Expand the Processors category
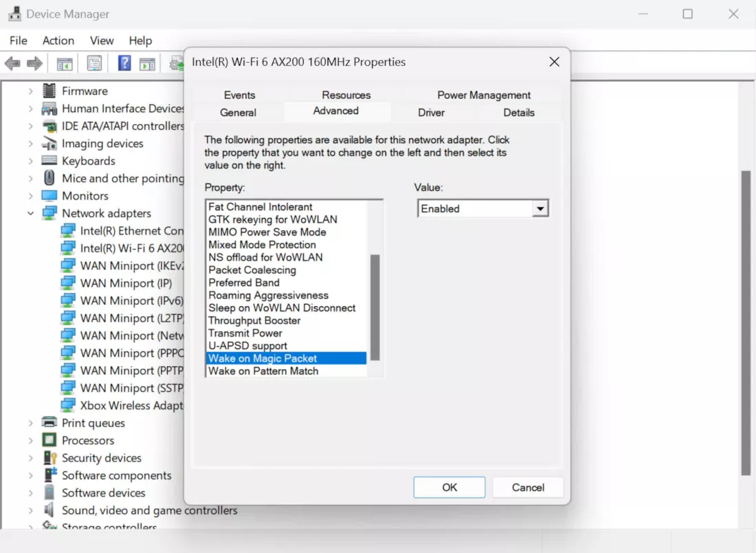756x553 pixels. click(30, 440)
